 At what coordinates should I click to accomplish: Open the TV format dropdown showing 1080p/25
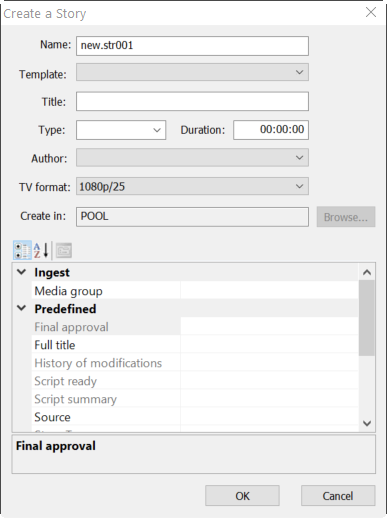pos(192,186)
